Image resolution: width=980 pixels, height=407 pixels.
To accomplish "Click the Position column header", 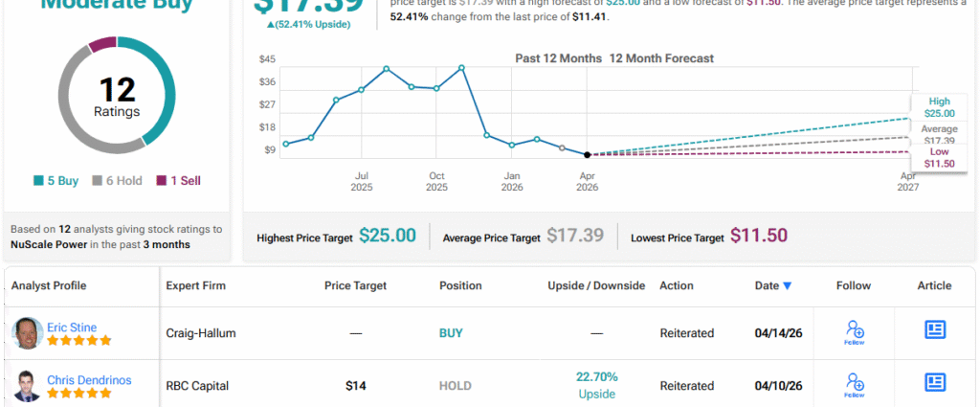I will pyautogui.click(x=460, y=285).
